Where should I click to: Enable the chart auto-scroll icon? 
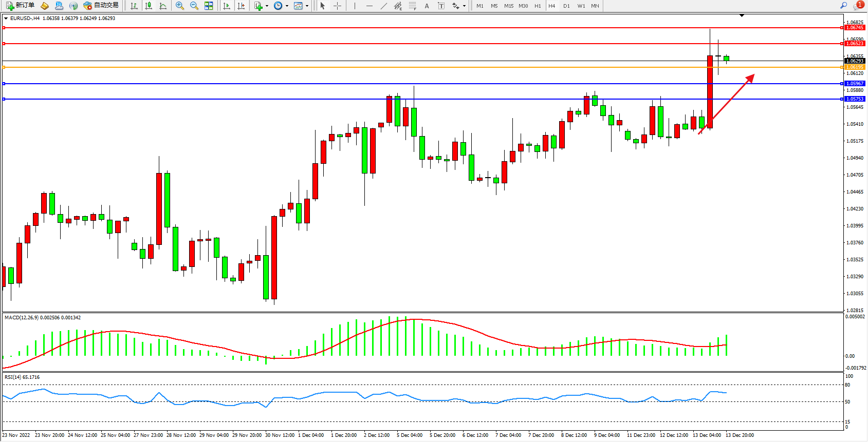click(227, 6)
